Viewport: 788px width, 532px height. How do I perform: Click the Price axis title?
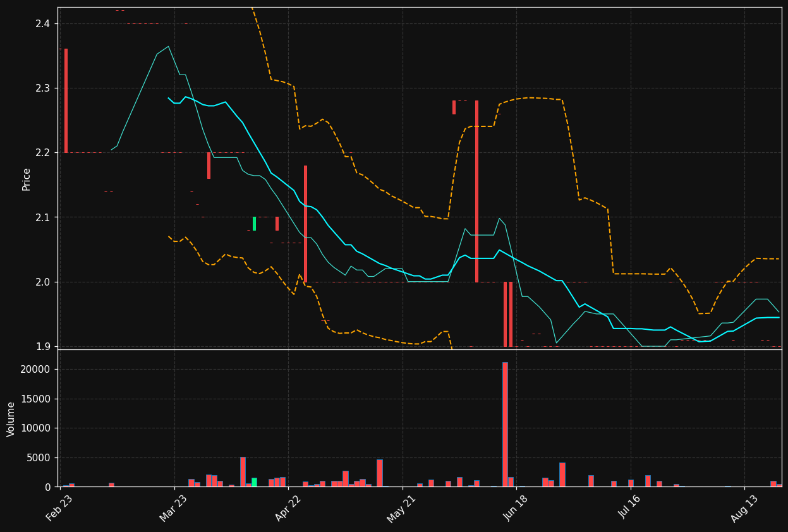coord(27,179)
